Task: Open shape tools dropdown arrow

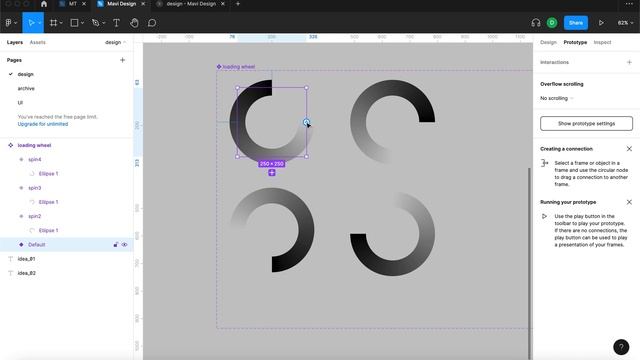Action: point(82,23)
